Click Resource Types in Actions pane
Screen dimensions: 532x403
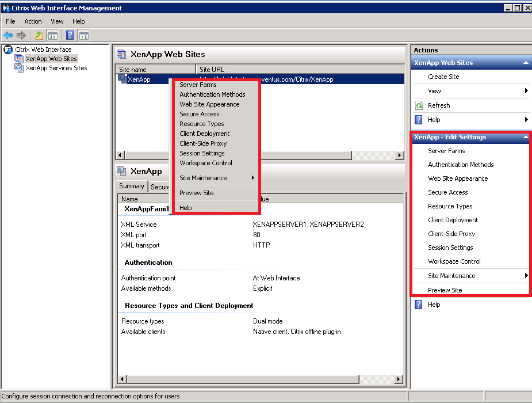coord(450,206)
